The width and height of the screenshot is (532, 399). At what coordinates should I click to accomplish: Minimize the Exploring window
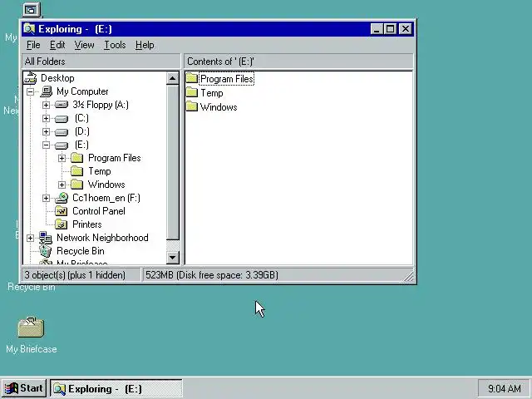pos(377,29)
